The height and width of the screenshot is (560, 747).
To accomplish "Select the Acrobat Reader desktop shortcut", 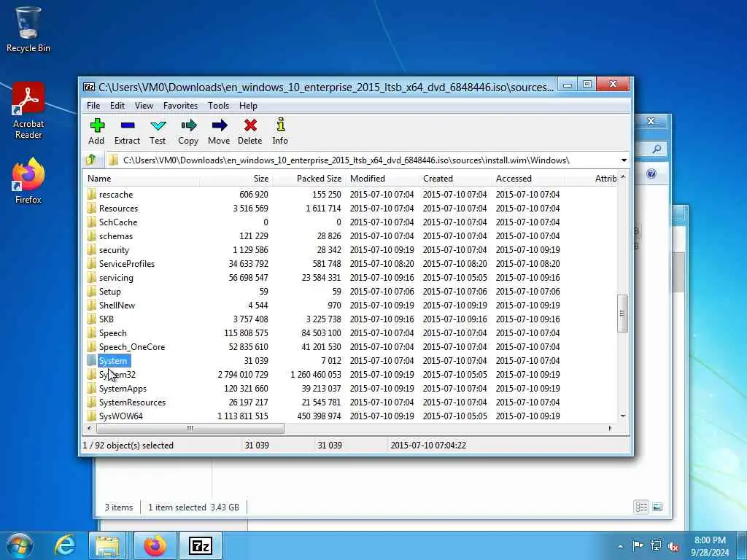I will [x=28, y=111].
